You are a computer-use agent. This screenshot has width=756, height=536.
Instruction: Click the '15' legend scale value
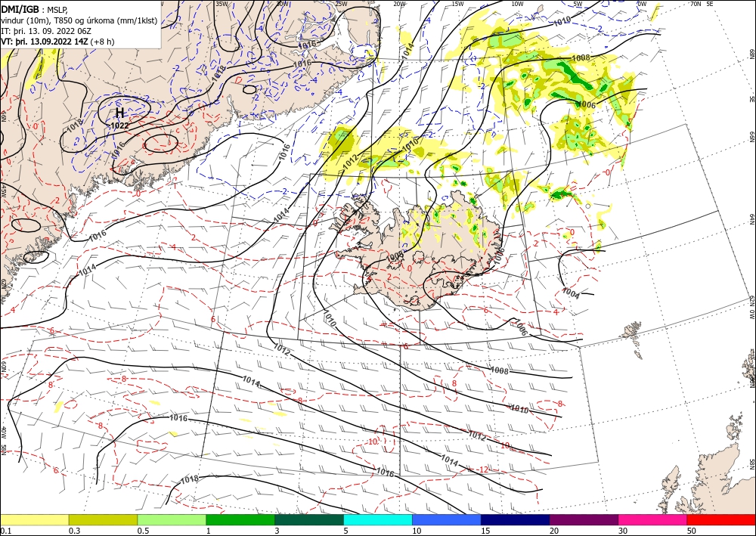485,531
